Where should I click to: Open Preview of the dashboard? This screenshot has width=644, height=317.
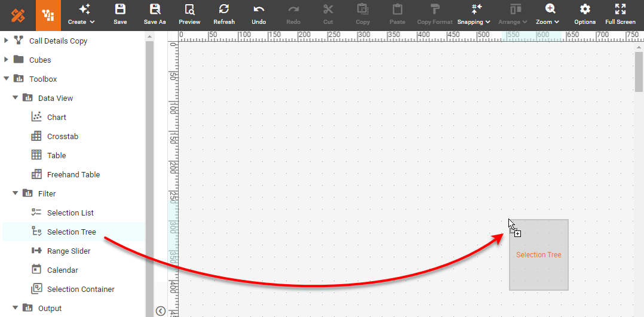coord(189,15)
